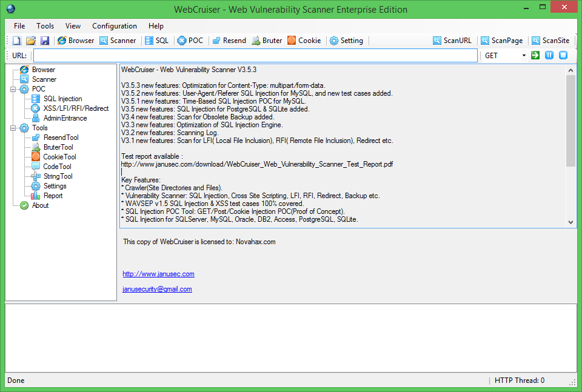Start ScanSite from the toolbar
This screenshot has width=582, height=392.
pyautogui.click(x=550, y=41)
